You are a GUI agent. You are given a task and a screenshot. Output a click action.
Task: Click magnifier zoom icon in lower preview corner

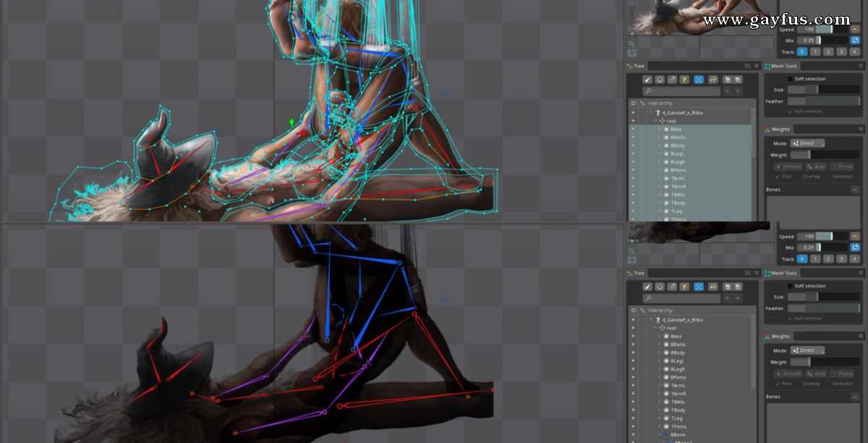tap(631, 251)
